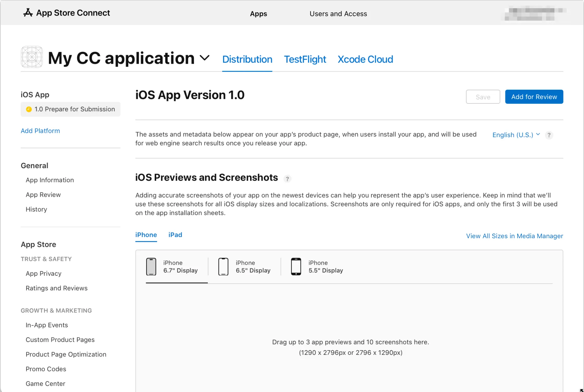The height and width of the screenshot is (392, 584).
Task: Open the Xcode Cloud tab
Action: tap(365, 59)
